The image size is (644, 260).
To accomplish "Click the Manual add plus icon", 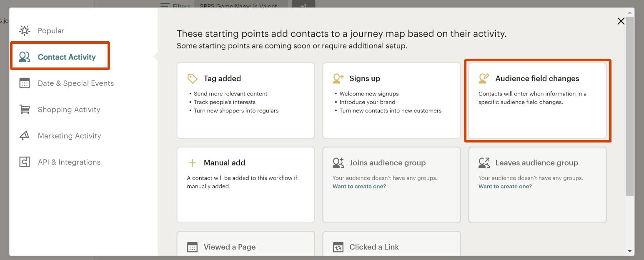I will (192, 162).
